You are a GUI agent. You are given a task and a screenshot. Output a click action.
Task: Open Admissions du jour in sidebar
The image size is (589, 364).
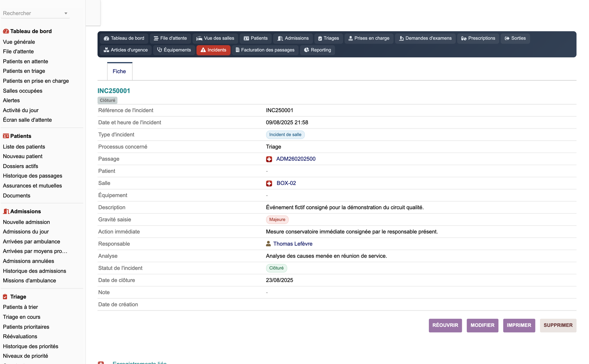point(26,232)
